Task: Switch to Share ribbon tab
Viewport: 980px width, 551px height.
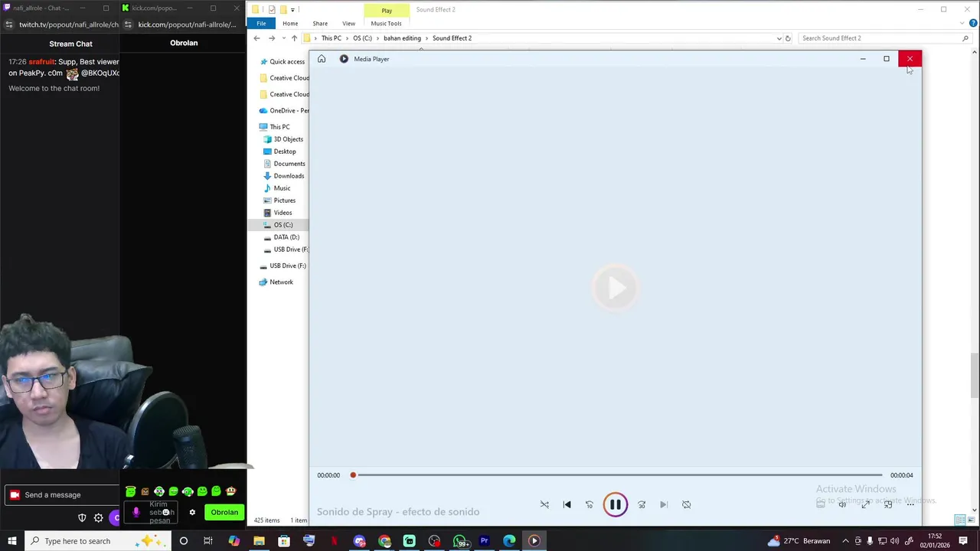Action: (320, 23)
